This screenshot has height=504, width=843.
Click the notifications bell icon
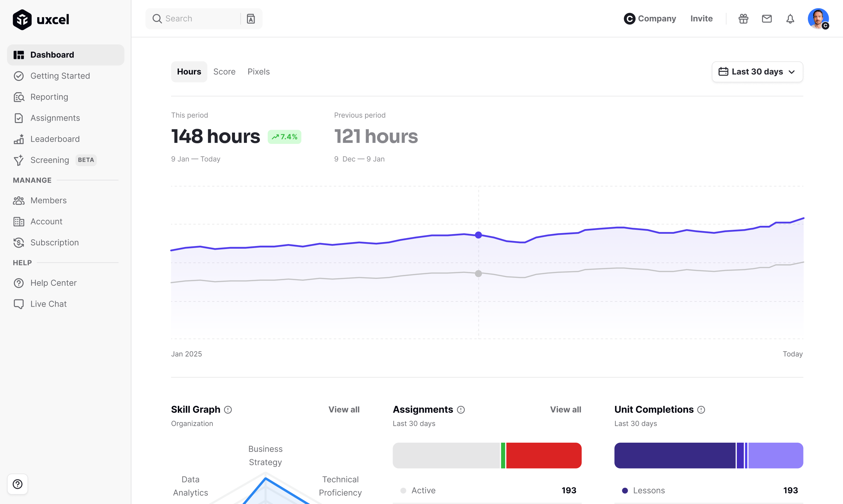790,19
